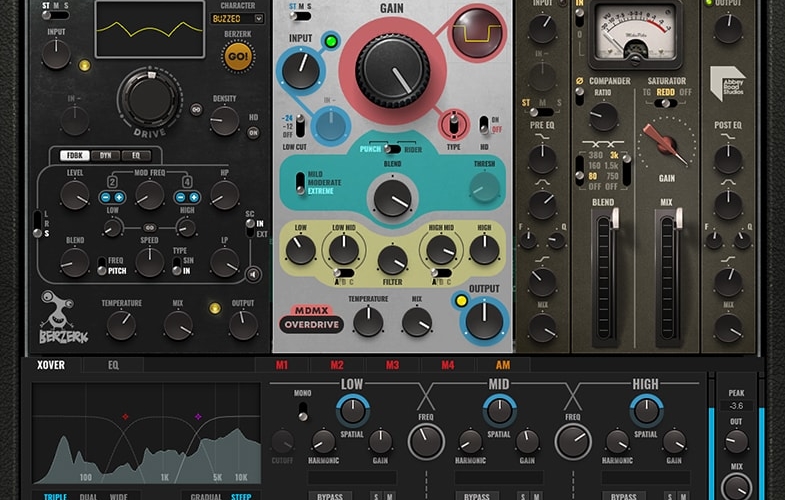Click the red chicken-head saturator GAIN knob
This screenshot has width=785, height=500.
[666, 144]
